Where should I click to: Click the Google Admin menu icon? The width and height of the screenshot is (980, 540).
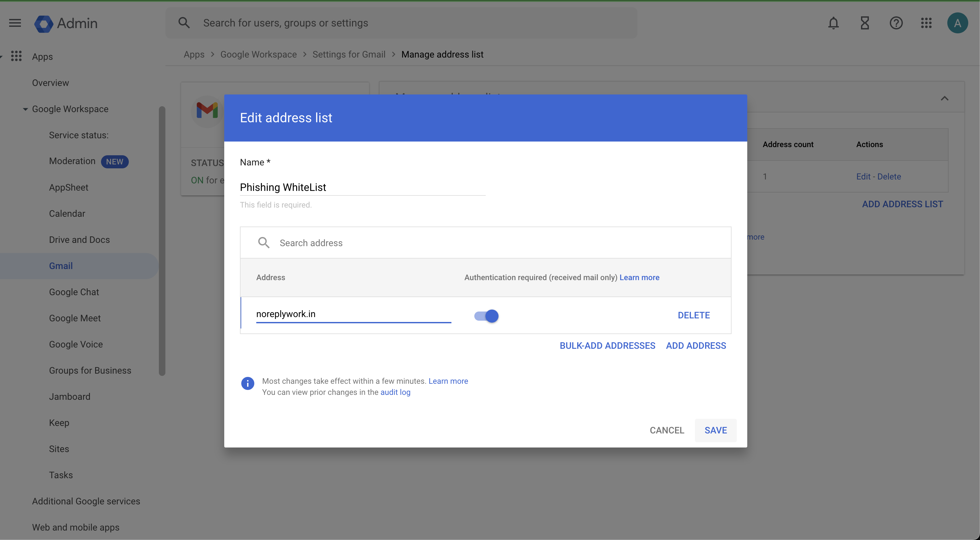click(x=15, y=23)
